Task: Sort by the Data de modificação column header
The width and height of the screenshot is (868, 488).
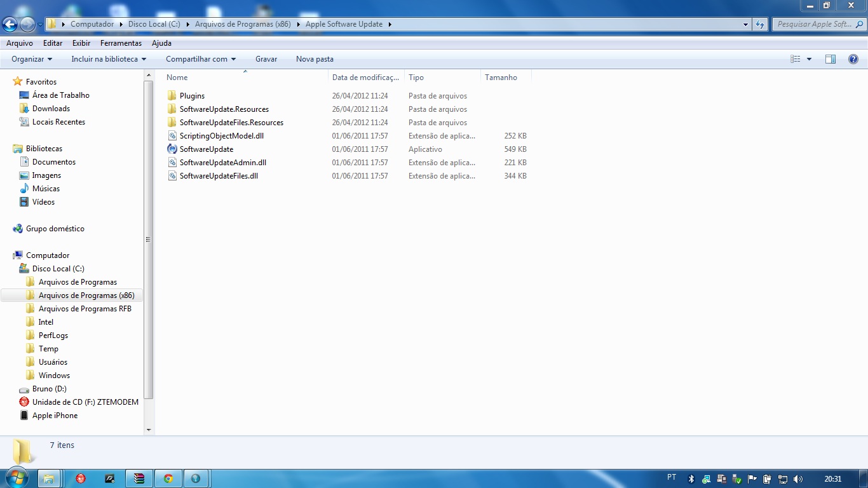Action: point(366,78)
